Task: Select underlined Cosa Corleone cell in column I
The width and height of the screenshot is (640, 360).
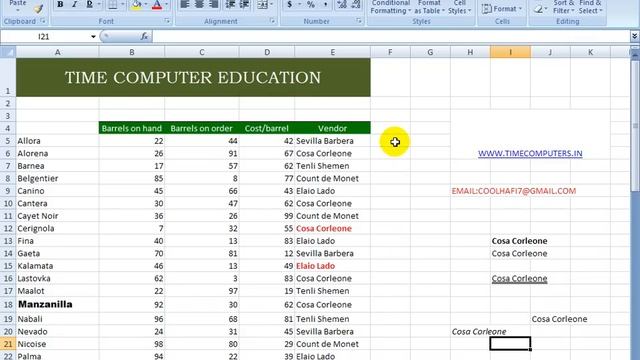Action: tap(519, 279)
